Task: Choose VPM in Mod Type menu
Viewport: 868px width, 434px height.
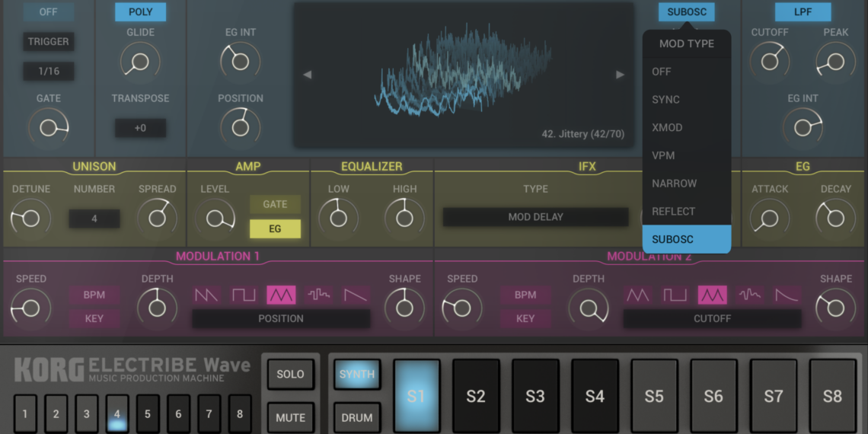Action: click(687, 155)
